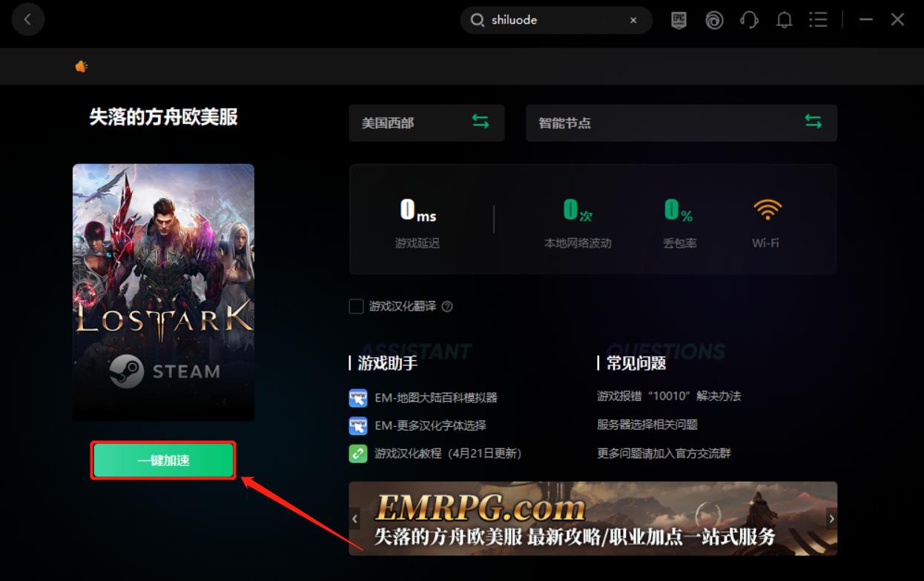Click the Wi-Fi network status icon
This screenshot has height=581, width=924.
coord(765,208)
